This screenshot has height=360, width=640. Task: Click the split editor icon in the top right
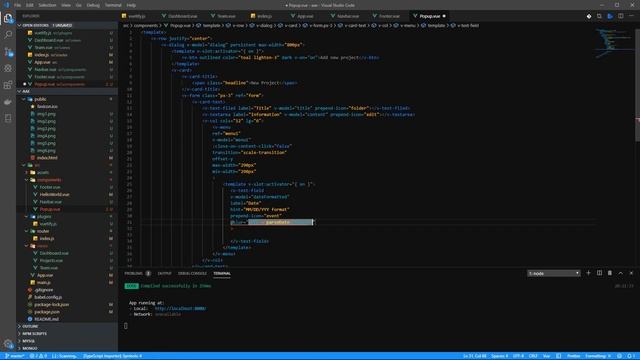click(620, 16)
